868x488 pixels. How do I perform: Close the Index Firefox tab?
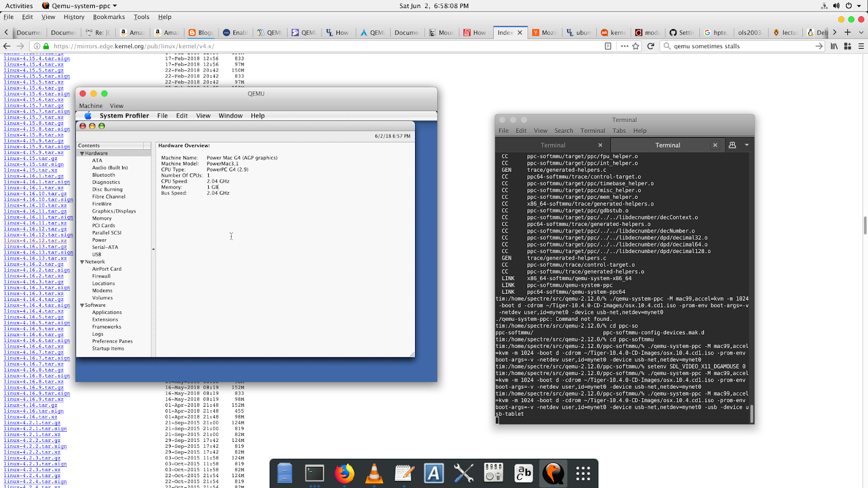(x=520, y=33)
